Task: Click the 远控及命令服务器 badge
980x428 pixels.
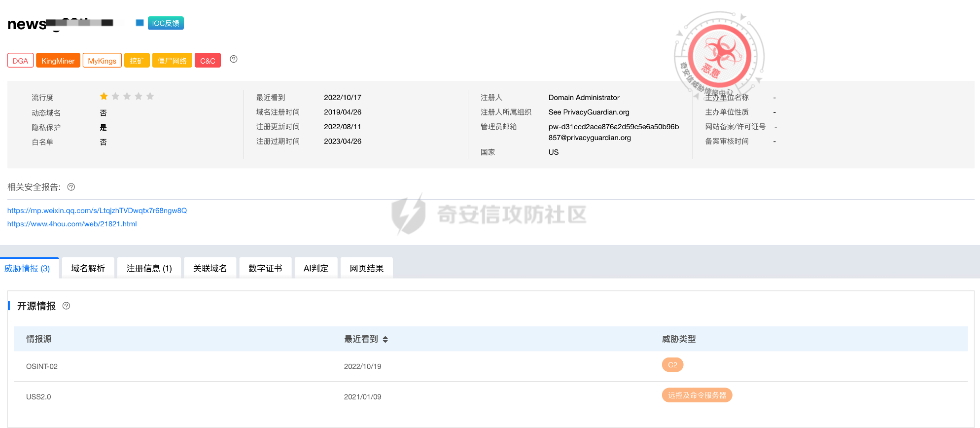Action: point(697,395)
